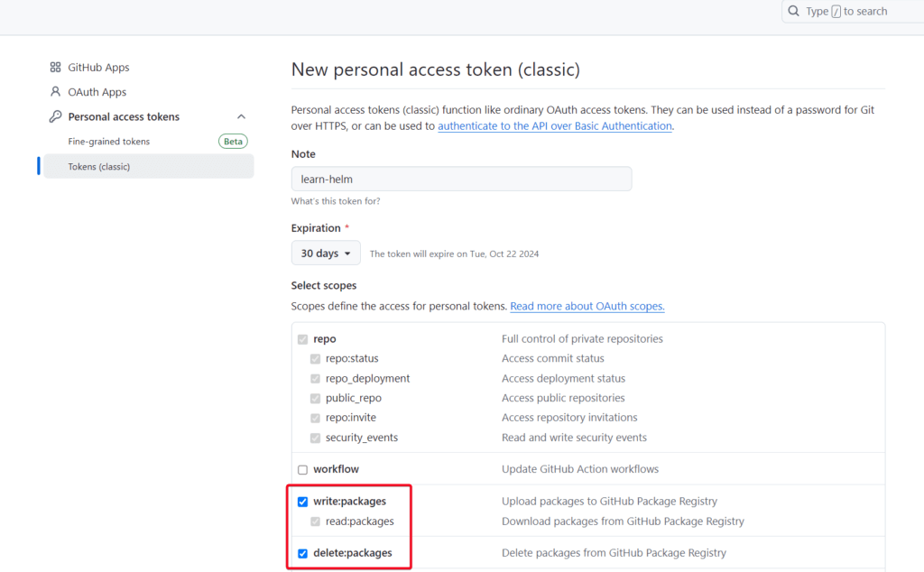Screen dimensions: 924x572
Task: Select Personal access tokens menu item
Action: coord(124,116)
